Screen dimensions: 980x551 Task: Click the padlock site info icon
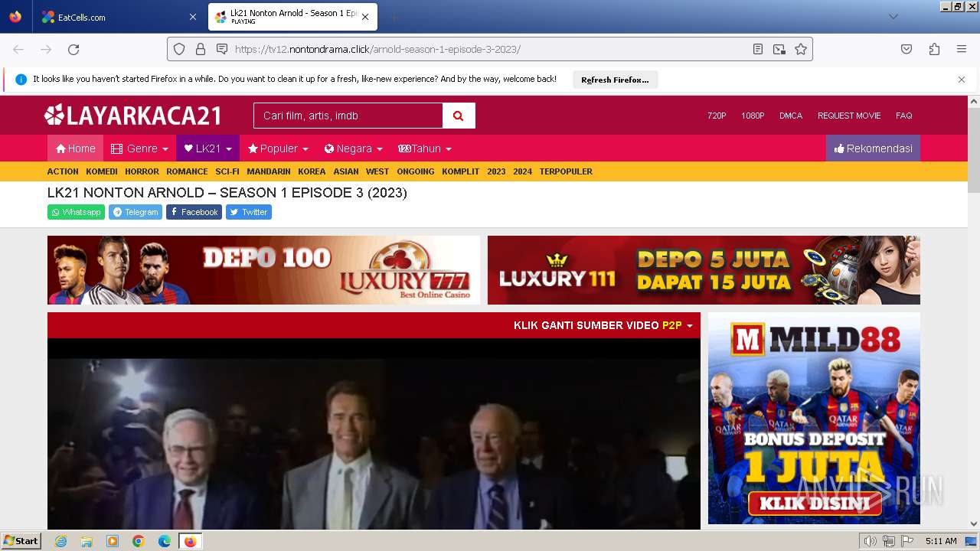(x=201, y=49)
